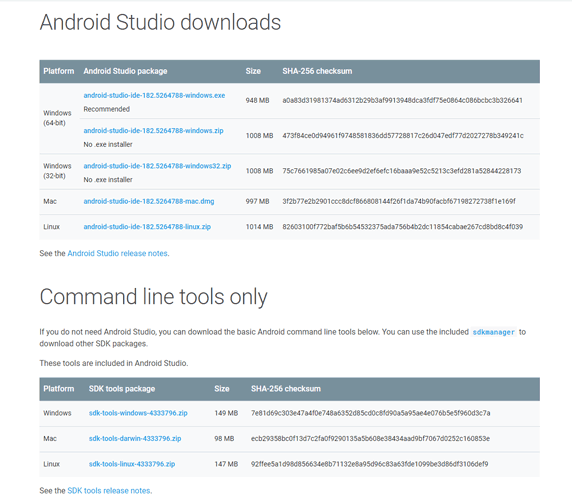The height and width of the screenshot is (500, 572).
Task: Download android-studio-ide-182.5264788-windows.exe
Action: pos(154,96)
